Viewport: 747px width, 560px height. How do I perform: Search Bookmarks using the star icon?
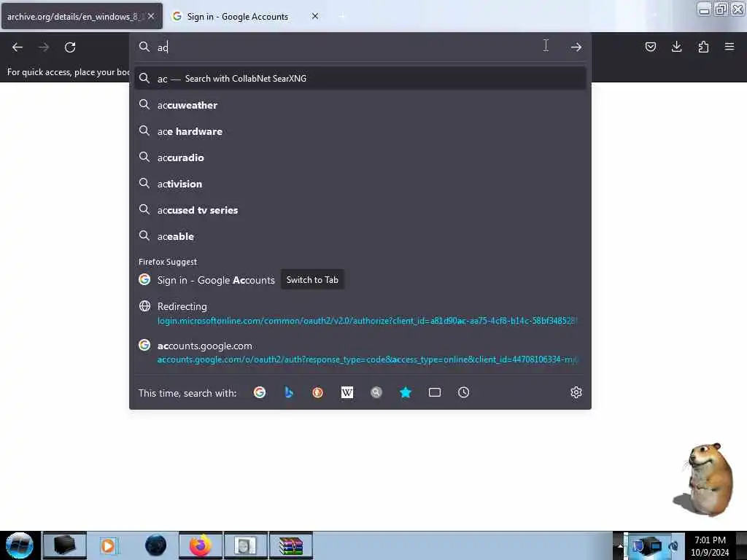(x=406, y=392)
